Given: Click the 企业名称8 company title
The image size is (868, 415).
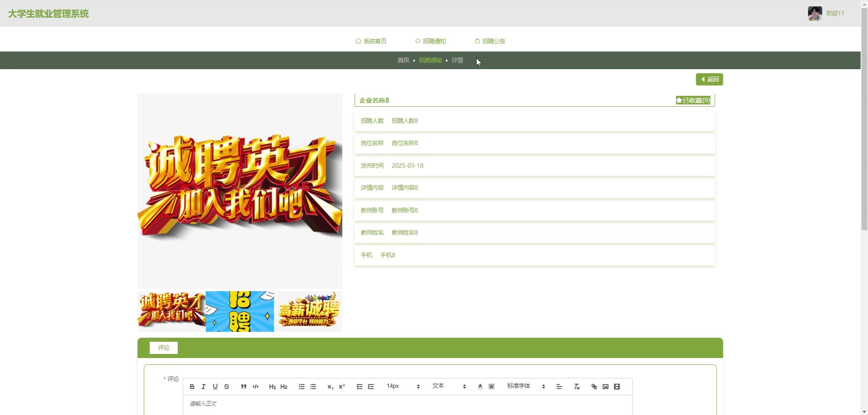Looking at the screenshot, I should click(x=374, y=100).
